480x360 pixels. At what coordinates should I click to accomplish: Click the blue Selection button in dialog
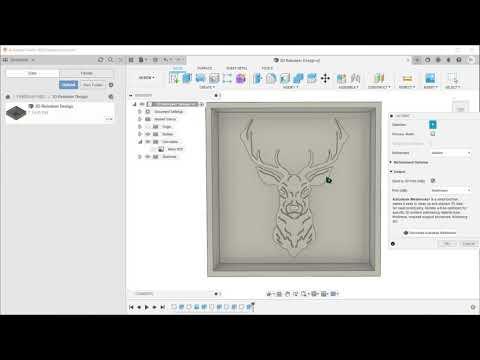pos(433,125)
